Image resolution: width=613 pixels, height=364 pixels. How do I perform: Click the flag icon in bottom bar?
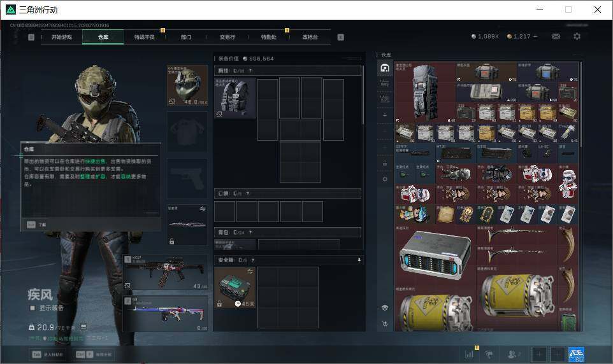click(489, 354)
